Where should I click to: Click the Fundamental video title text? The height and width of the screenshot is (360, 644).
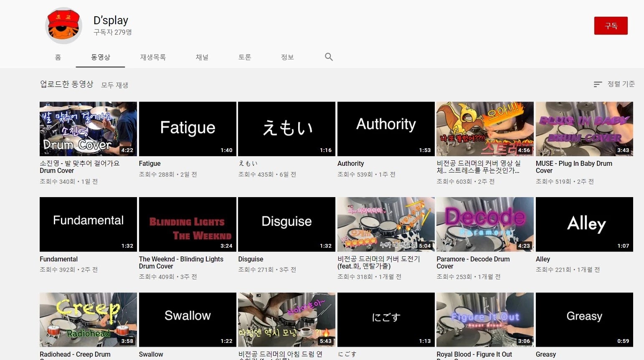[58, 259]
